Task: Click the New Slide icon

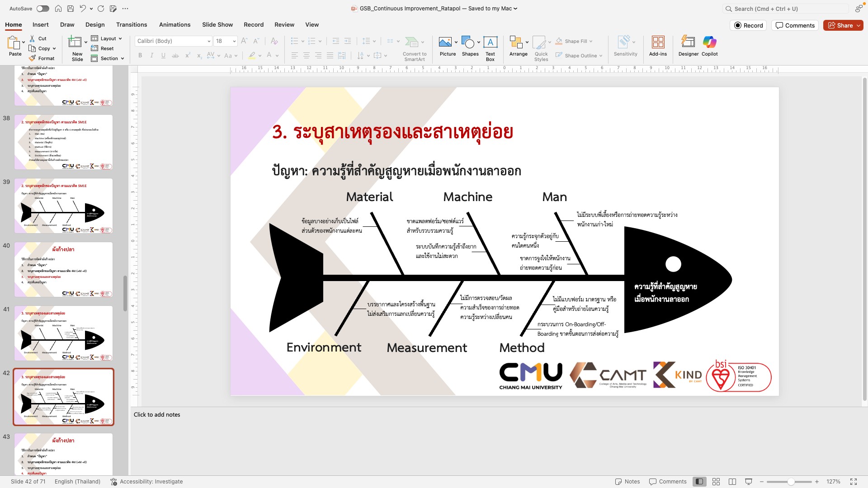Action: click(75, 43)
